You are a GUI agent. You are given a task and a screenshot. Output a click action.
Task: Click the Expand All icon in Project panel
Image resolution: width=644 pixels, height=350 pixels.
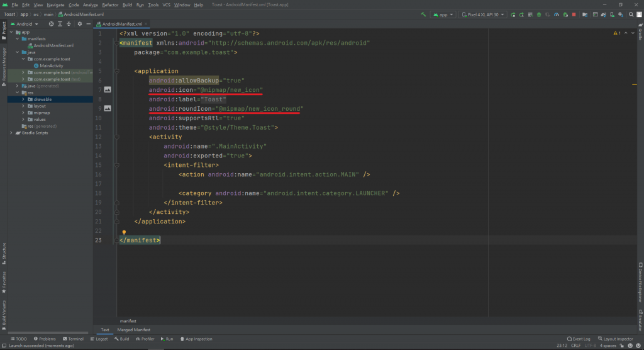click(x=60, y=24)
